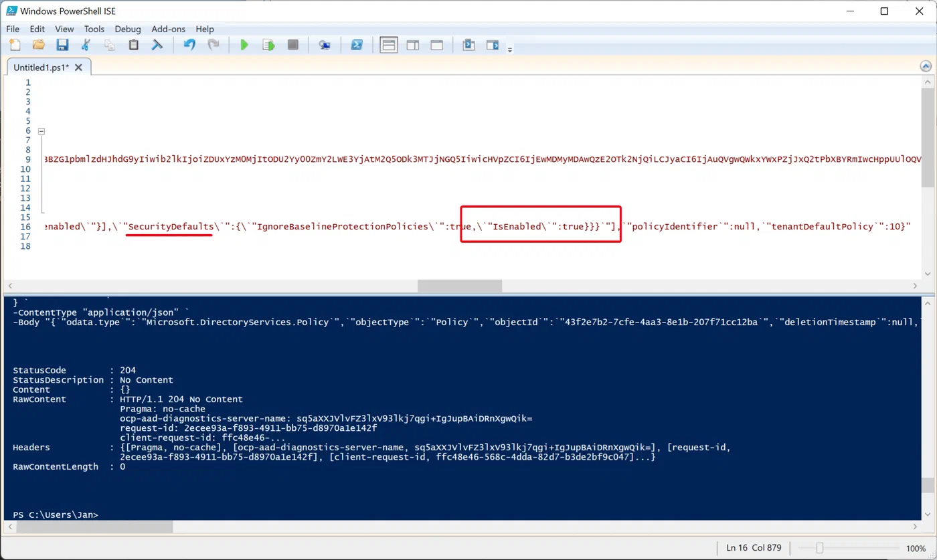Click line number 9 in the gutter

coord(28,159)
